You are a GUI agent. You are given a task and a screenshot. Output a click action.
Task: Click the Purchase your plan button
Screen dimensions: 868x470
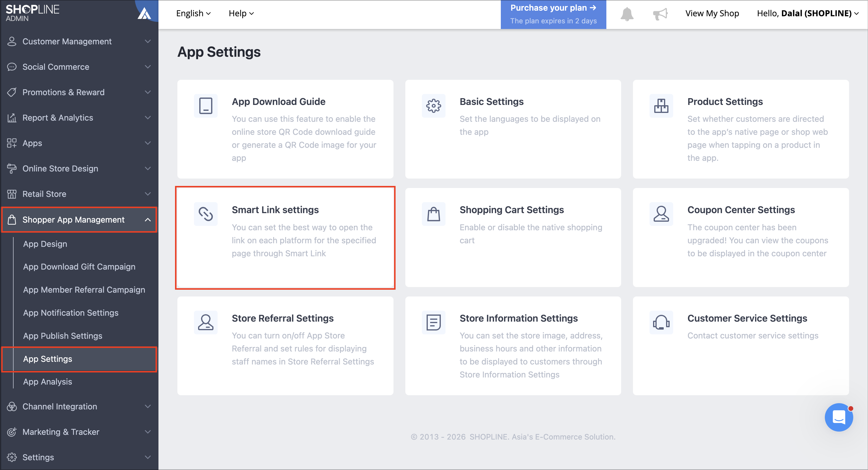point(553,14)
